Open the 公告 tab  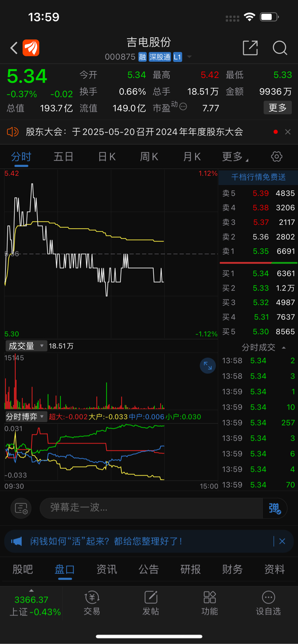pyautogui.click(x=149, y=569)
